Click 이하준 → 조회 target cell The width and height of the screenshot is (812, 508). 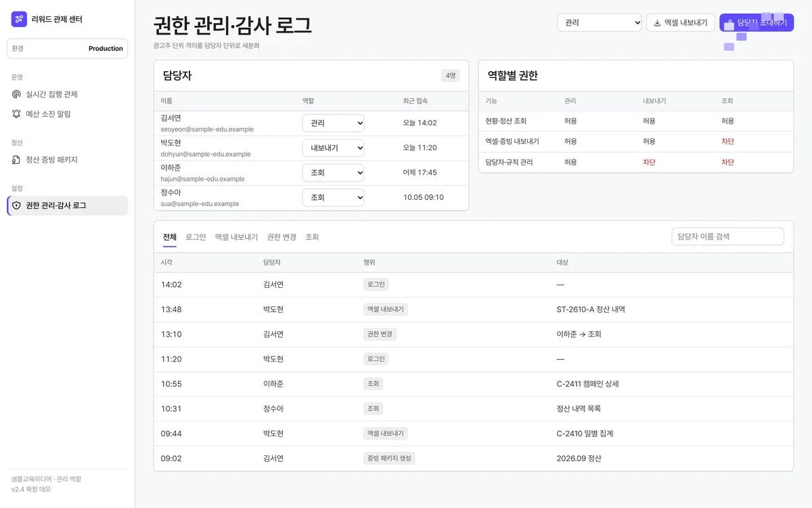pos(579,334)
